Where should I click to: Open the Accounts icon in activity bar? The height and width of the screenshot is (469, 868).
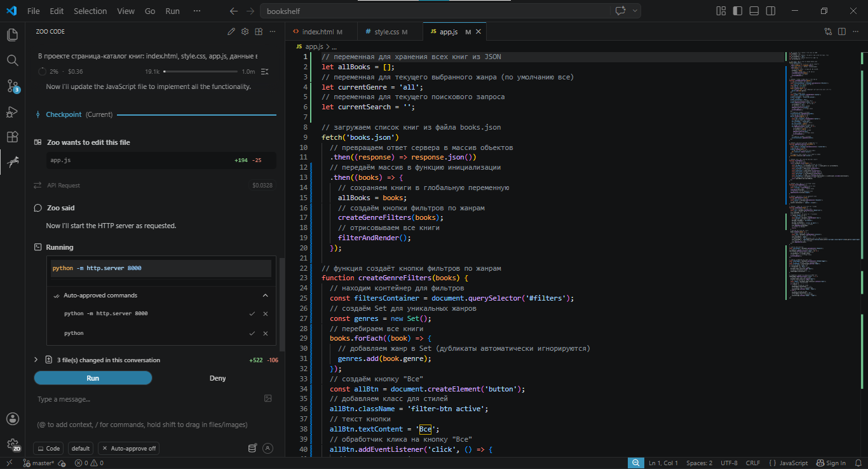point(12,419)
